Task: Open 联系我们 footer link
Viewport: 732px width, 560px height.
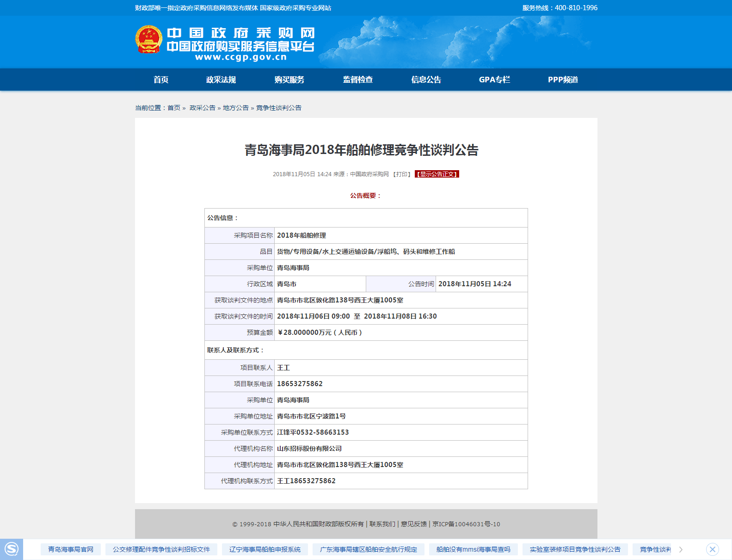Action: pos(382,524)
